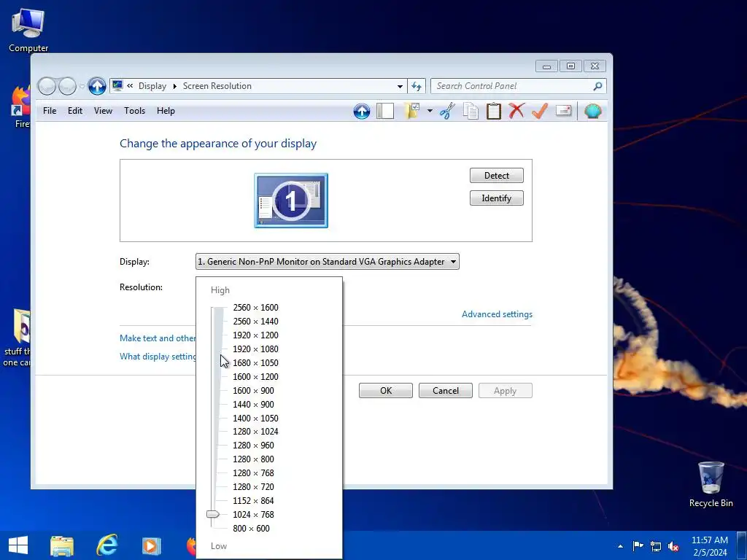Viewport: 747px width, 560px height.
Task: Choose 1440 × 900 in resolution list
Action: pos(253,404)
